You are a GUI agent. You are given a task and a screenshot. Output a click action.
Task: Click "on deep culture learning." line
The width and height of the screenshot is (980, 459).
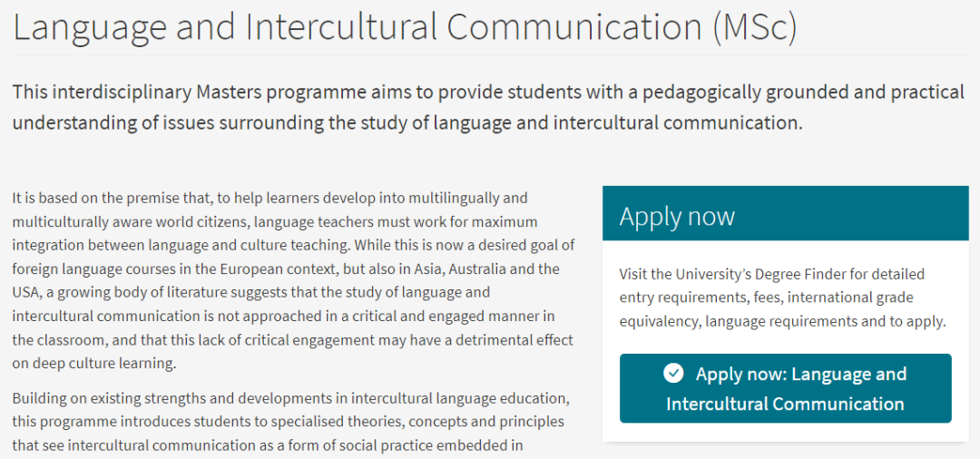click(93, 363)
